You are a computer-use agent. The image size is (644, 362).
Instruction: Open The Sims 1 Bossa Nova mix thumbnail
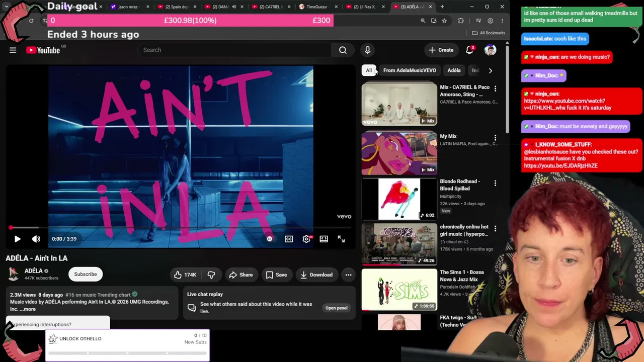coord(399,290)
